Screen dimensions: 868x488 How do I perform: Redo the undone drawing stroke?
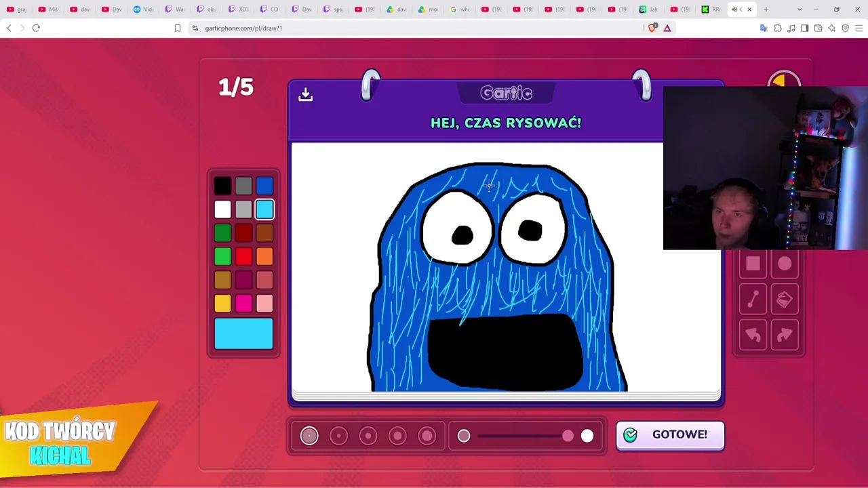pos(785,335)
